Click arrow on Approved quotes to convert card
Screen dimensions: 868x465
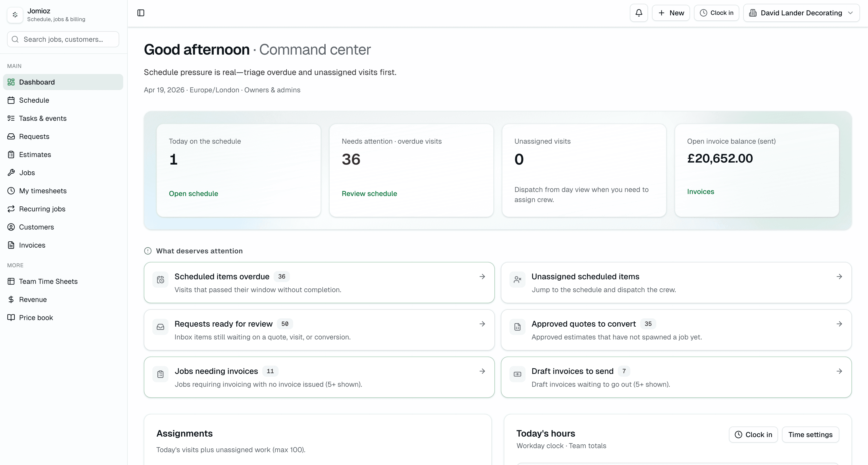(839, 324)
